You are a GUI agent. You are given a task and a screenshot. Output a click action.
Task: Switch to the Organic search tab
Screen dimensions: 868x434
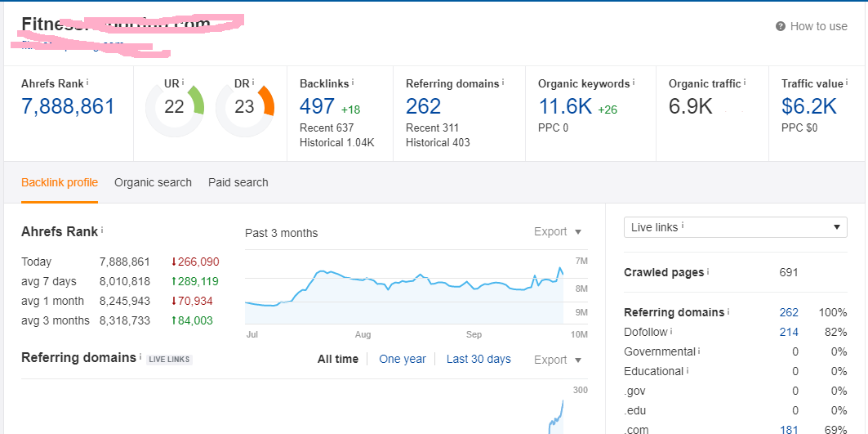153,182
